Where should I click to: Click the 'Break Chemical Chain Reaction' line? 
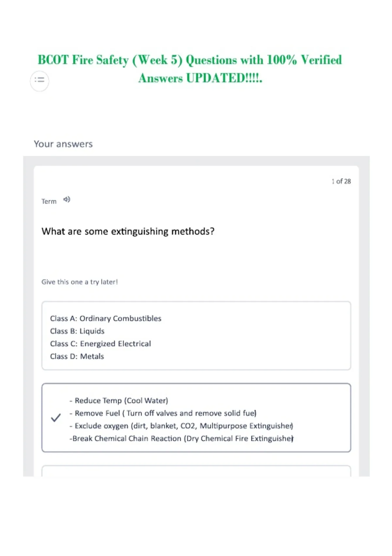pos(181,439)
